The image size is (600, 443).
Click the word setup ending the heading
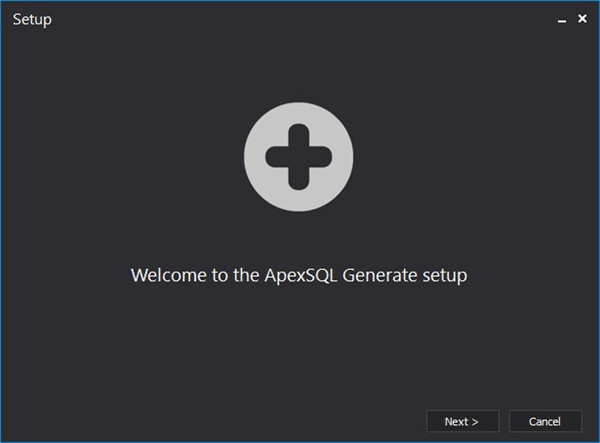coord(446,274)
